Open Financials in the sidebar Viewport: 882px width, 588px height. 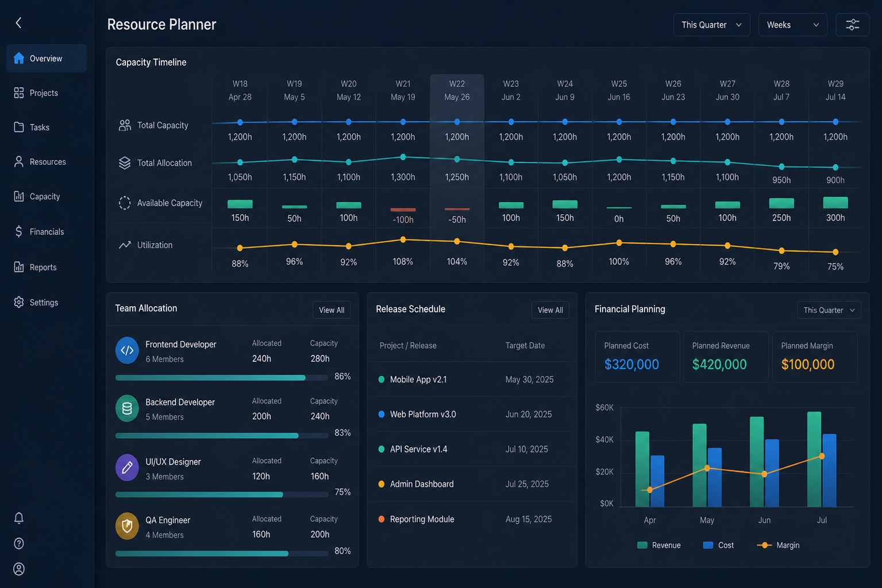pyautogui.click(x=47, y=231)
